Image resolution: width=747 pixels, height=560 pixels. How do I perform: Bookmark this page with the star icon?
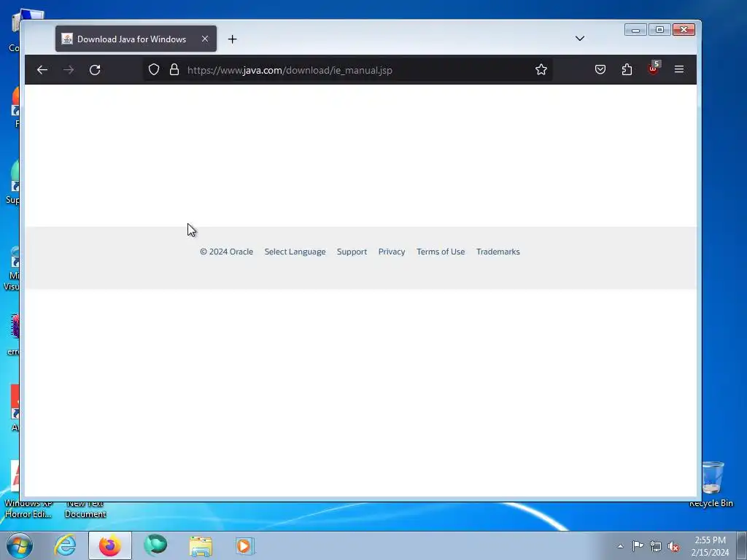coord(541,69)
